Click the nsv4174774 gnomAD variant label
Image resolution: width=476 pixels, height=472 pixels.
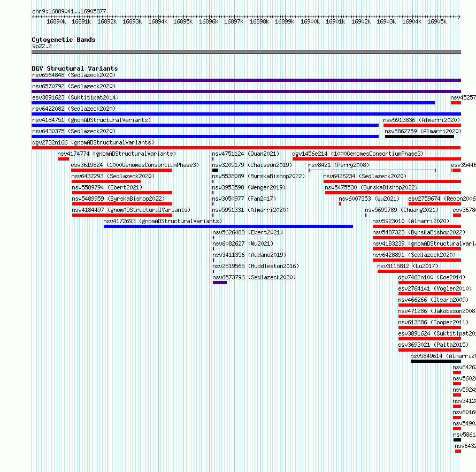tap(117, 154)
